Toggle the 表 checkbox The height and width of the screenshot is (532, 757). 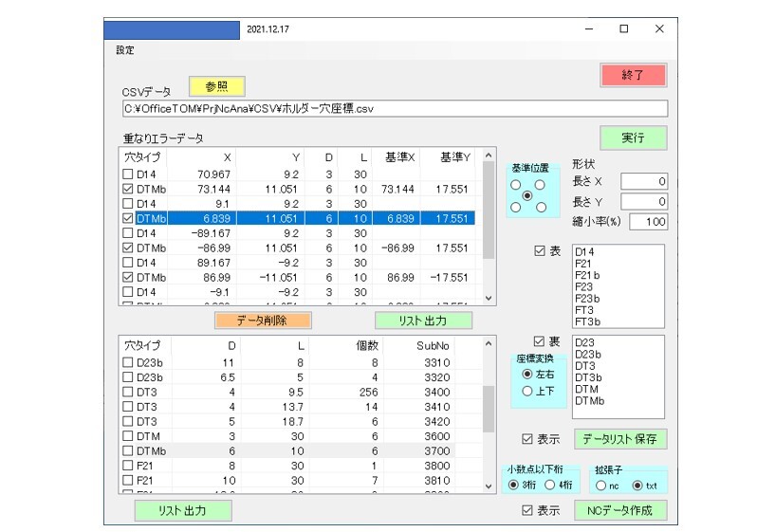(x=541, y=251)
